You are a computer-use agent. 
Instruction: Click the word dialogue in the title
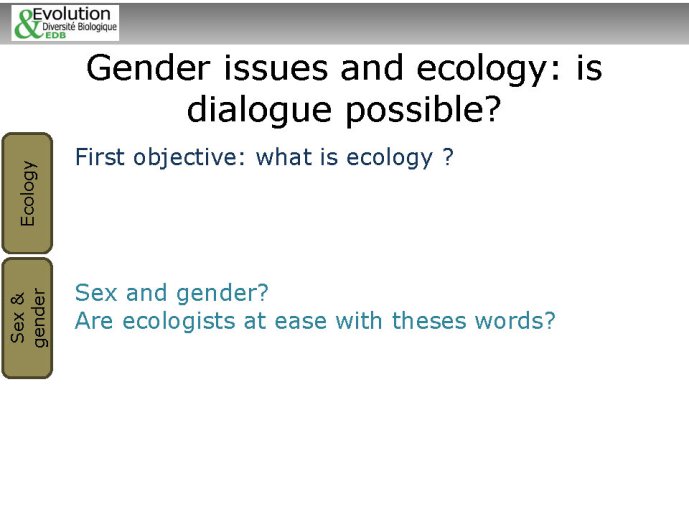259,111
